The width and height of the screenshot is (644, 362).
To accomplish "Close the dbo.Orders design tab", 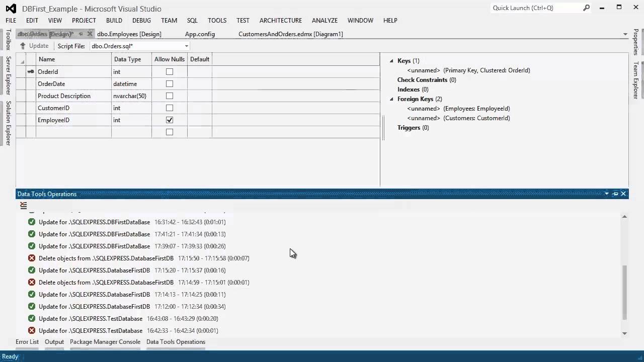I will coord(90,34).
